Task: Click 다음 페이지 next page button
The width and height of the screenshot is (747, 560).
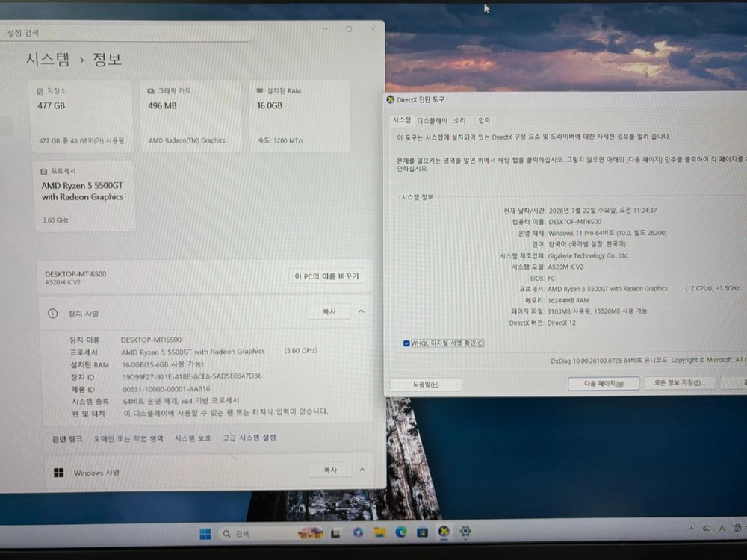Action: [x=603, y=383]
